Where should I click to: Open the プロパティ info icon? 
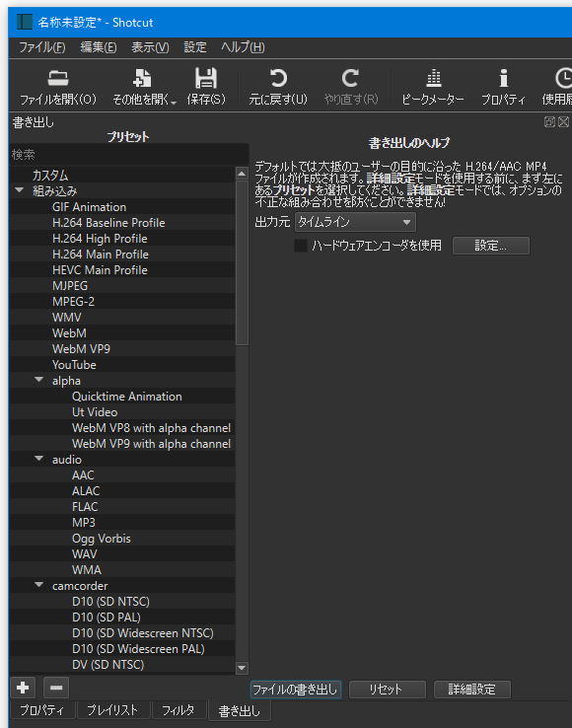click(503, 79)
